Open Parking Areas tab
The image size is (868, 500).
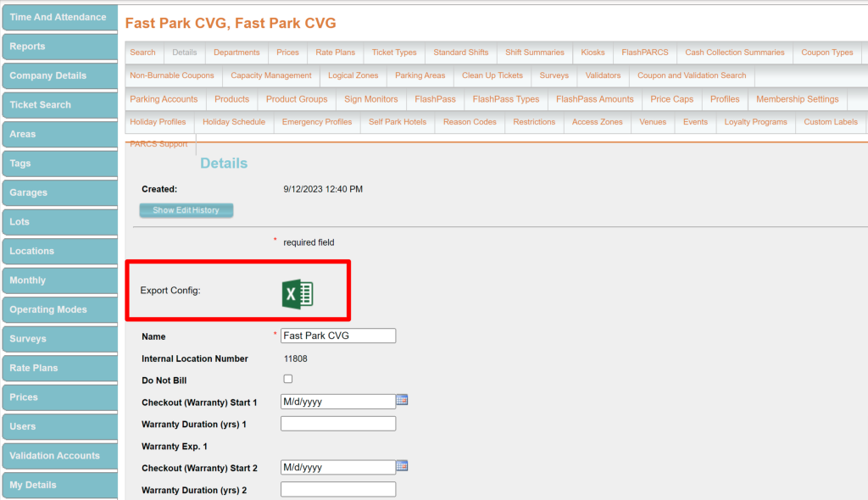tap(420, 76)
